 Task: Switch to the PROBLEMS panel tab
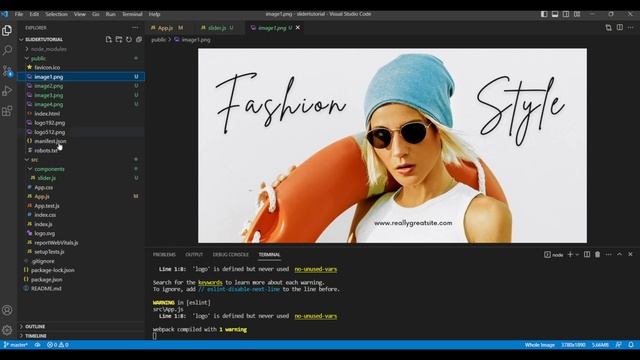coord(164,254)
